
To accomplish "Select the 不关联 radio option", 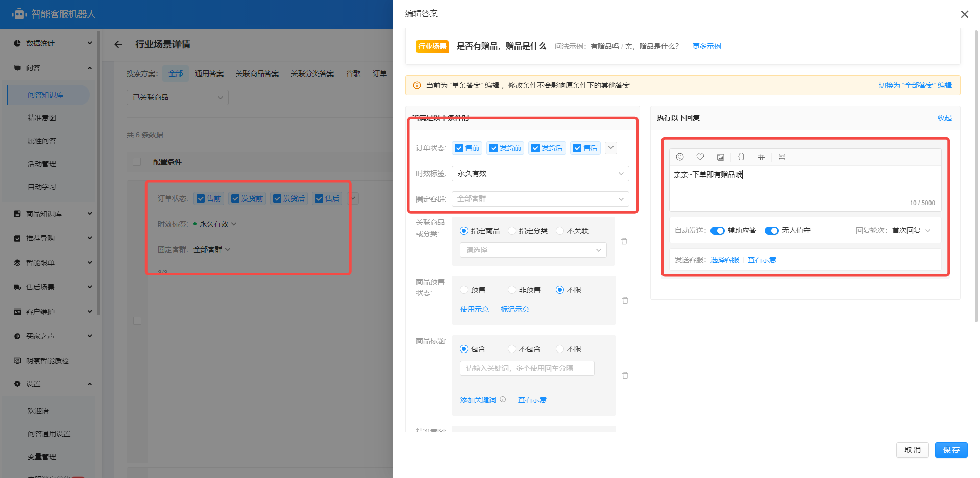I will coord(560,231).
